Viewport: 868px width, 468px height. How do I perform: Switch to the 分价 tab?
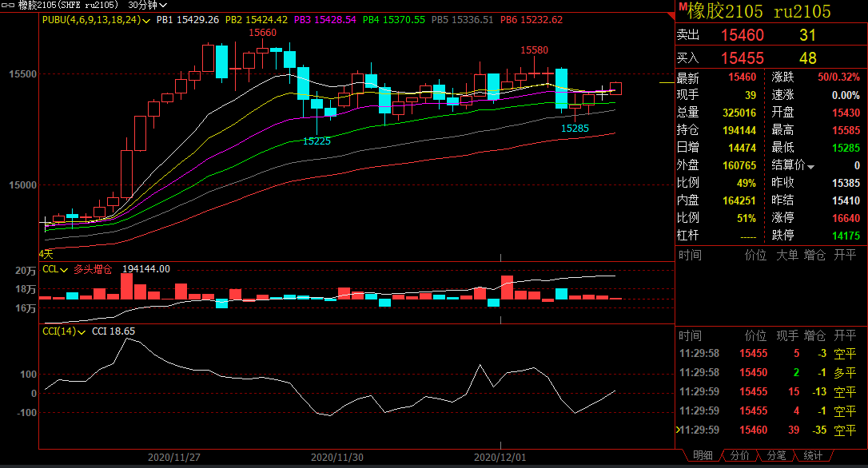coord(740,455)
